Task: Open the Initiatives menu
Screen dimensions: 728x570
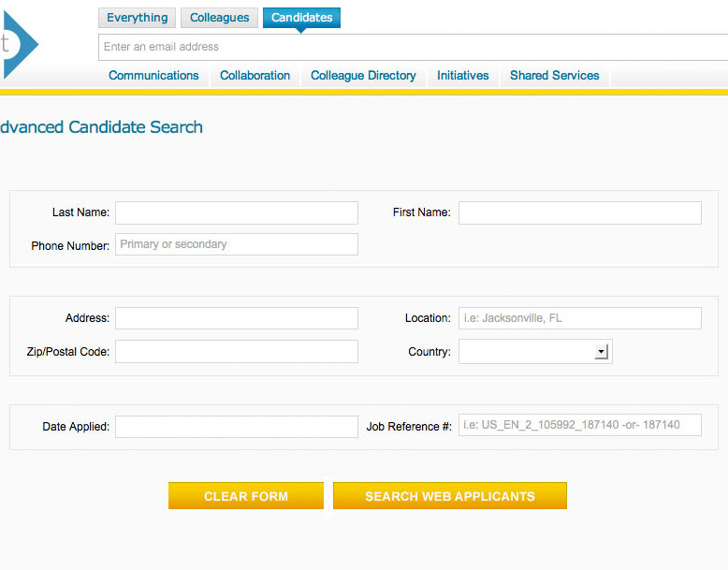Action: (463, 75)
